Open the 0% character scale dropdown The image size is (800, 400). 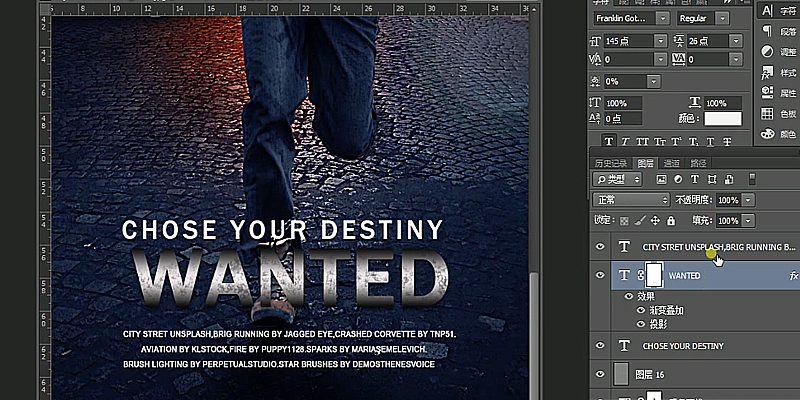[654, 82]
